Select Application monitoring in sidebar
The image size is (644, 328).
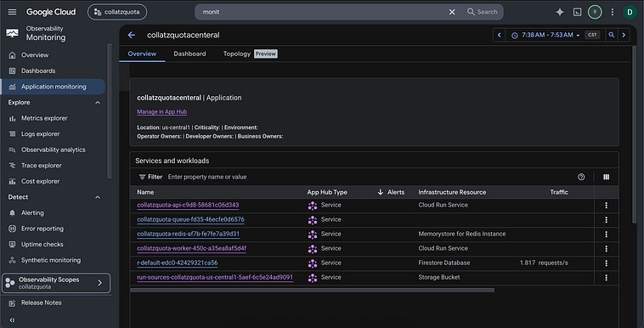coord(54,87)
